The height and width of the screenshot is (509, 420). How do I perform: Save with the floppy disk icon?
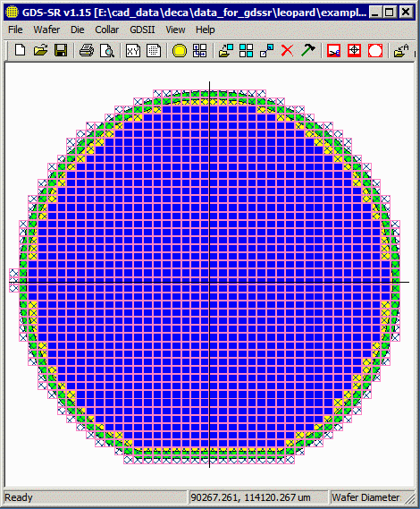tap(61, 51)
